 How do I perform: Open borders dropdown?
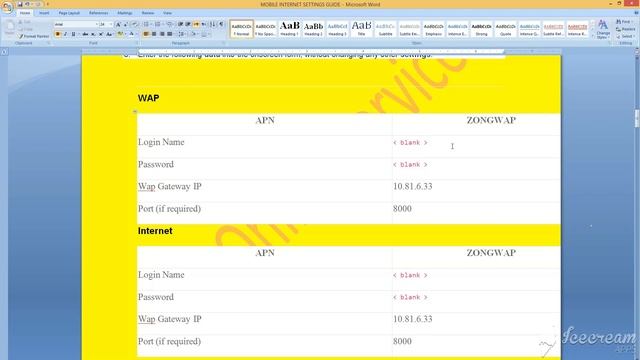point(206,34)
